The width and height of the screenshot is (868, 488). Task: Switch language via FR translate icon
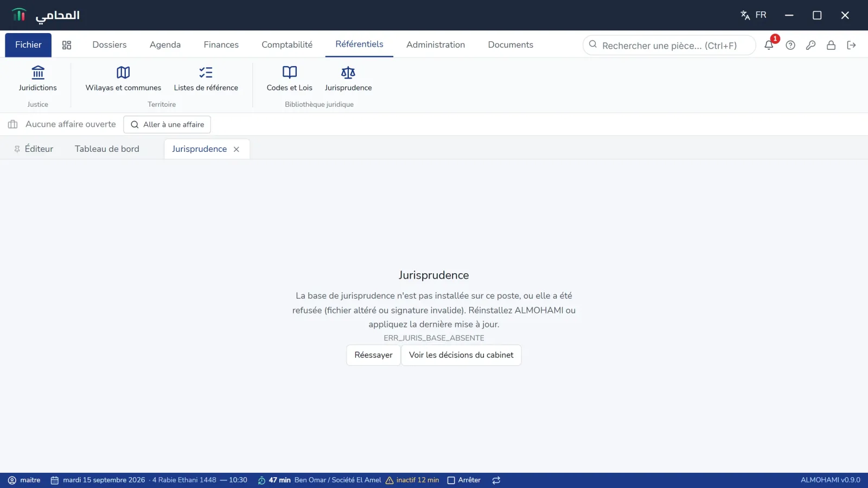click(754, 15)
